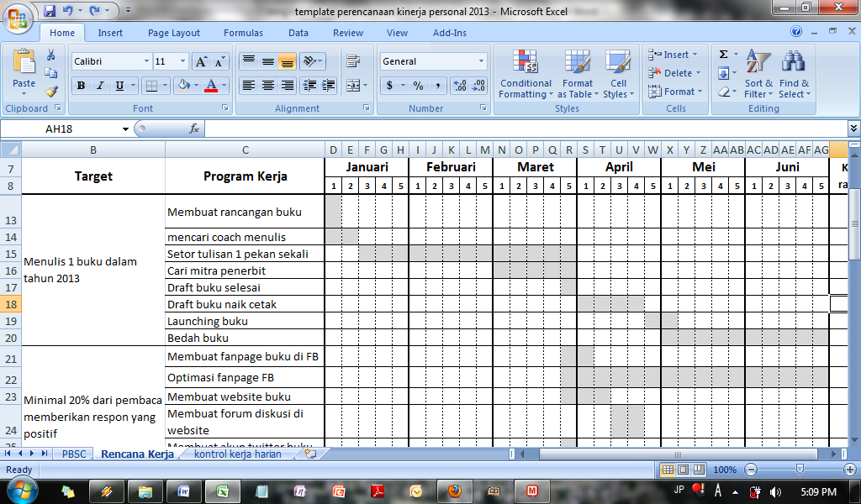Increase cell indent

coord(329,86)
